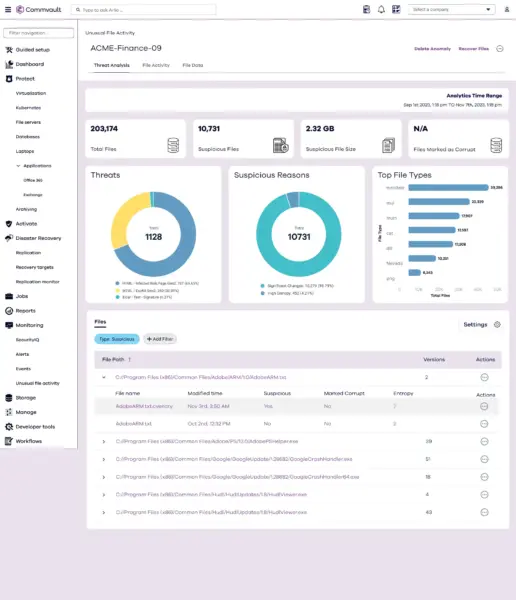
Task: Open Settings gear in Files panel
Action: [497, 324]
